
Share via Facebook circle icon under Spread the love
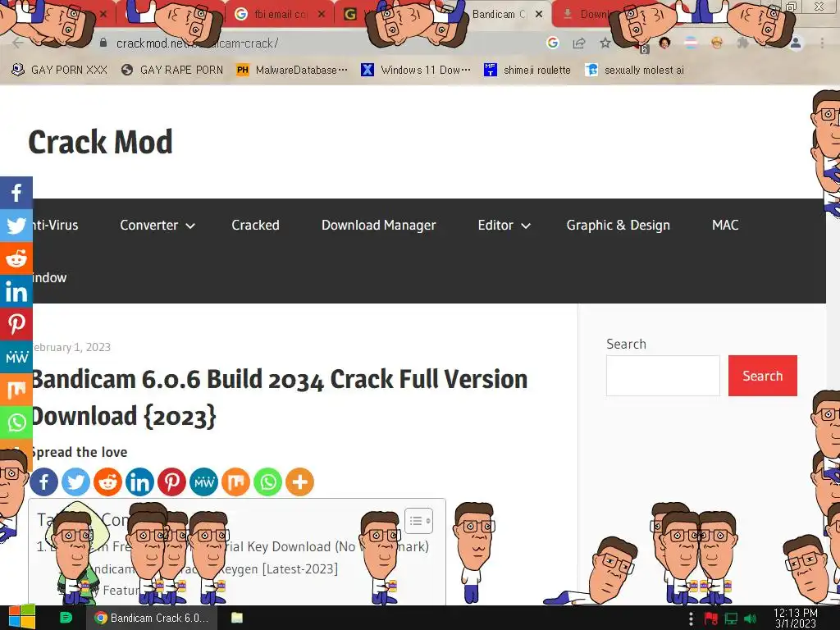coord(44,482)
